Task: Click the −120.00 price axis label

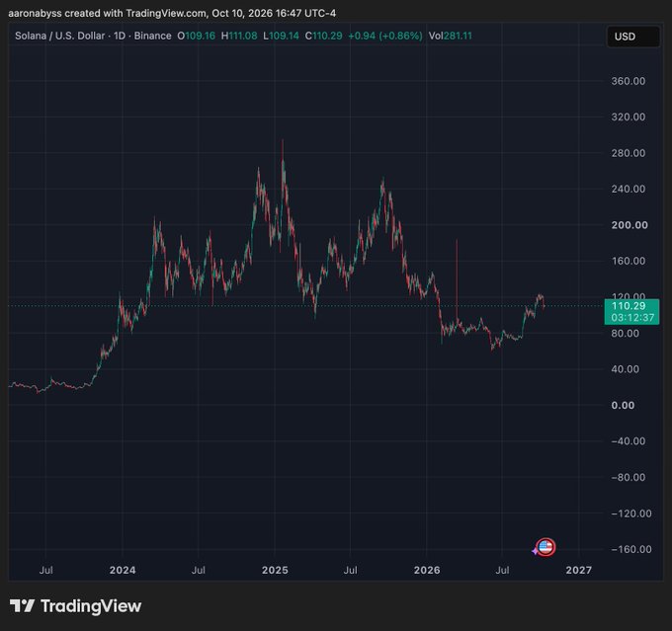Action: click(x=630, y=513)
